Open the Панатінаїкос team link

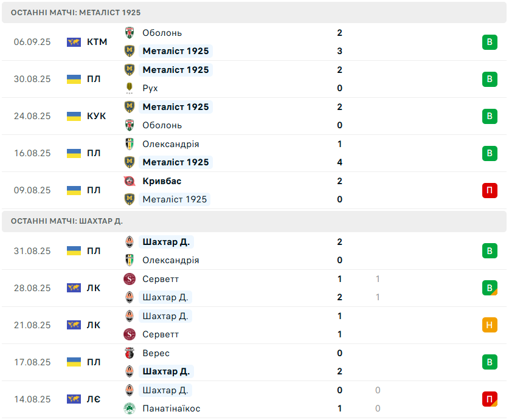pyautogui.click(x=171, y=408)
